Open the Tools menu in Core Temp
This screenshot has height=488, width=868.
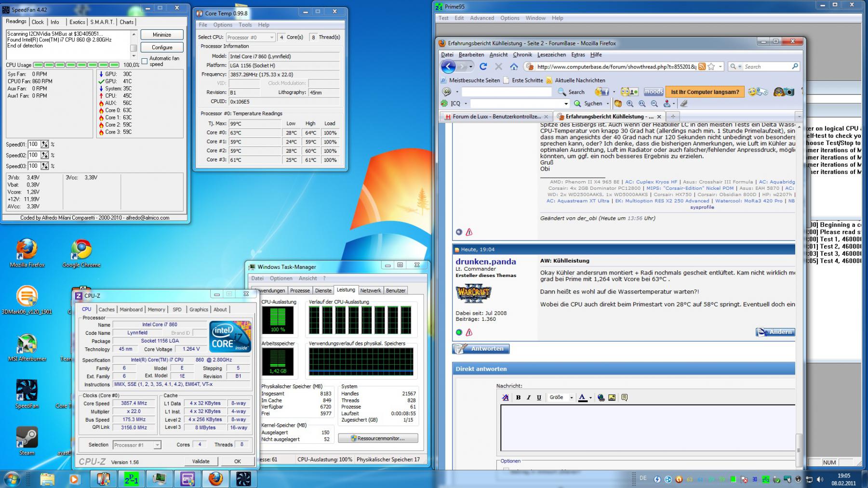pyautogui.click(x=245, y=25)
